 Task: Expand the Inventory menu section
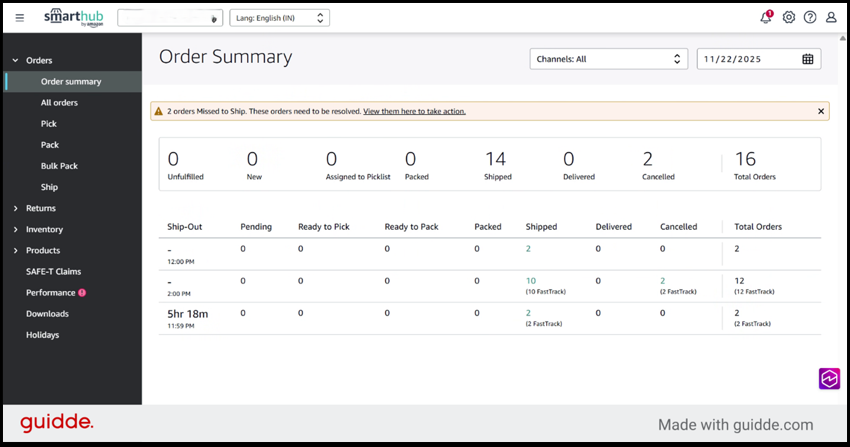pyautogui.click(x=44, y=229)
